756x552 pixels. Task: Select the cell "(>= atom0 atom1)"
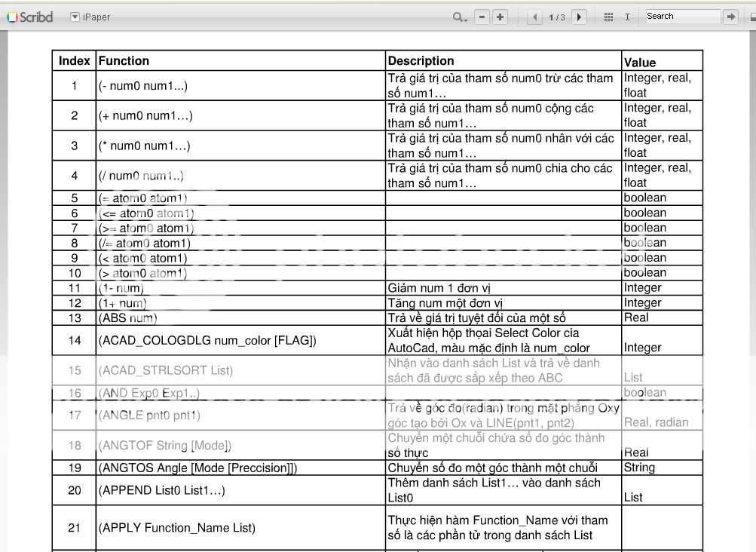tap(240, 228)
